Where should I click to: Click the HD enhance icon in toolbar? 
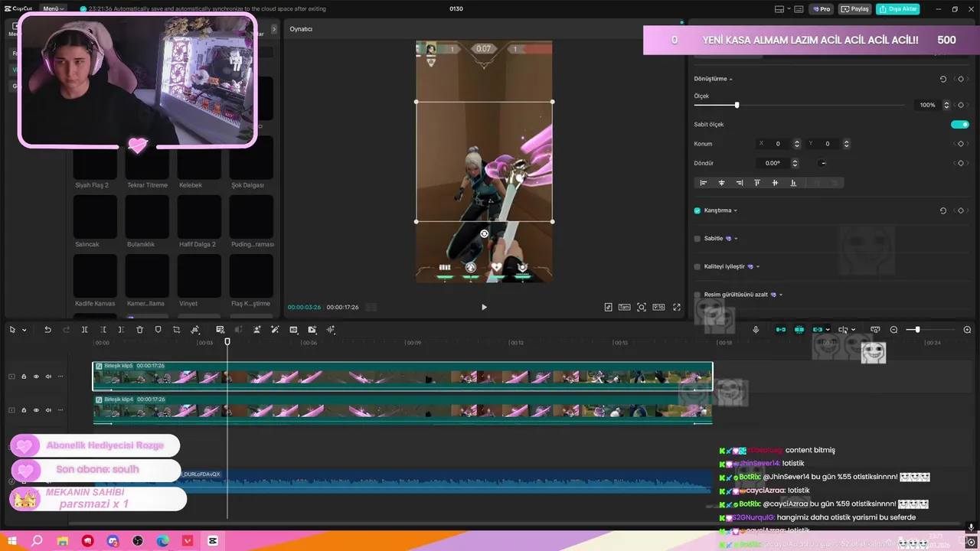point(293,330)
